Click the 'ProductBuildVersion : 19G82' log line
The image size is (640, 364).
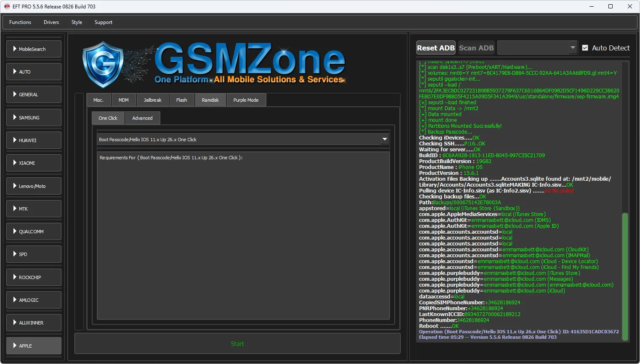pyautogui.click(x=455, y=161)
